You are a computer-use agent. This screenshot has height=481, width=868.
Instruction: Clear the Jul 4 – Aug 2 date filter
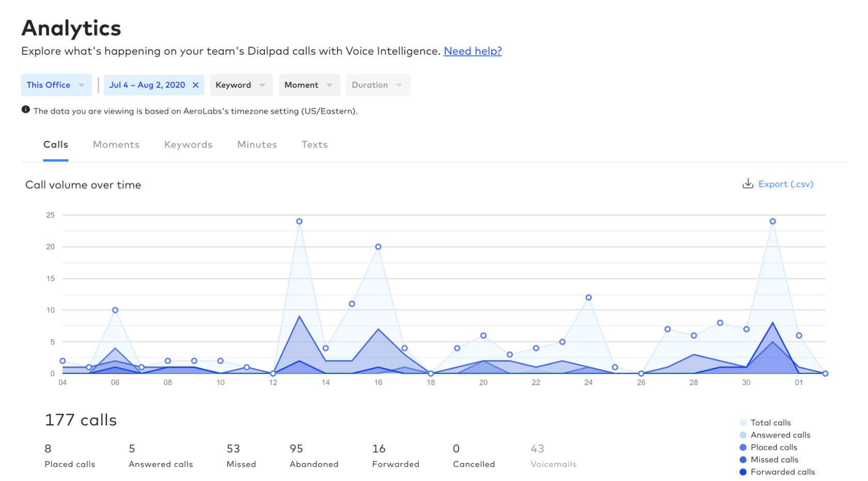pyautogui.click(x=196, y=85)
